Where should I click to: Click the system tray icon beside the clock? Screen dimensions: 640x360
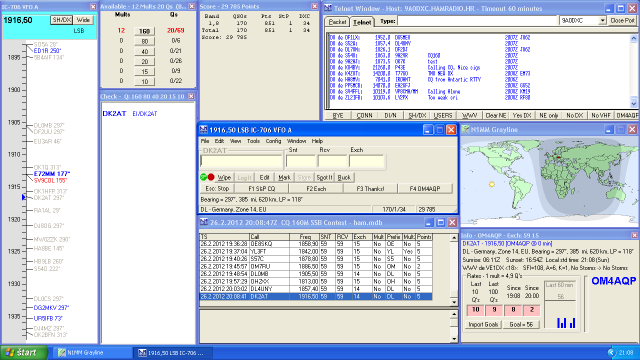[611, 353]
